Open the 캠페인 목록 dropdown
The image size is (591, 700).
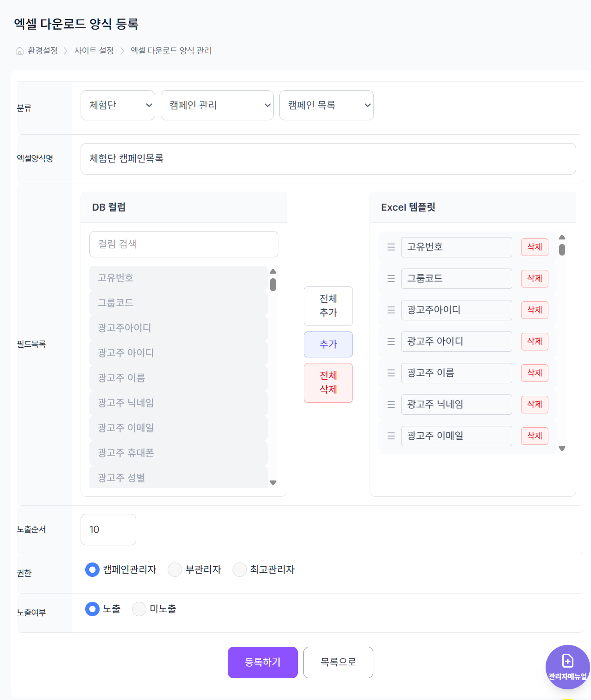[326, 105]
